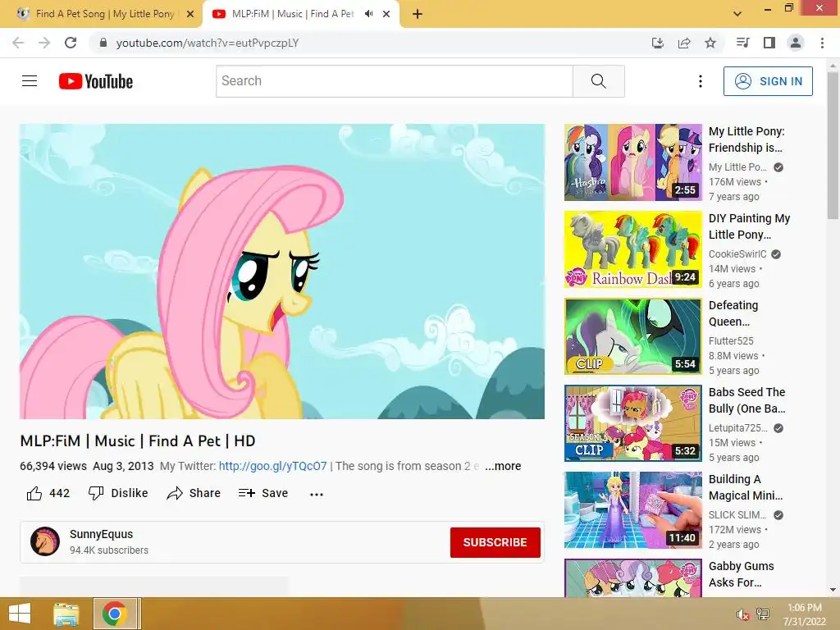
Task: Open taskbar clock 1:06 PM
Action: (805, 614)
